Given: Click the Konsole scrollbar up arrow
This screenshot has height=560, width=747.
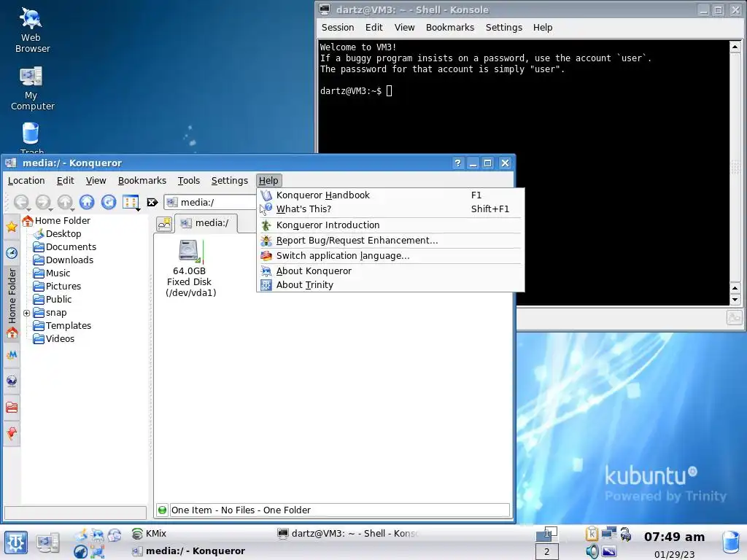Looking at the screenshot, I should click(x=735, y=47).
